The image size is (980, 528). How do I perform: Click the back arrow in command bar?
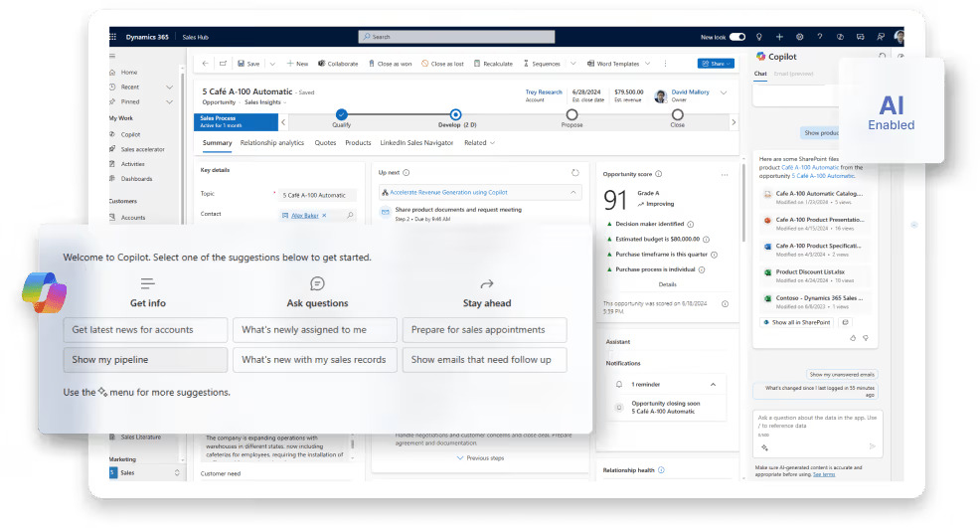point(205,64)
